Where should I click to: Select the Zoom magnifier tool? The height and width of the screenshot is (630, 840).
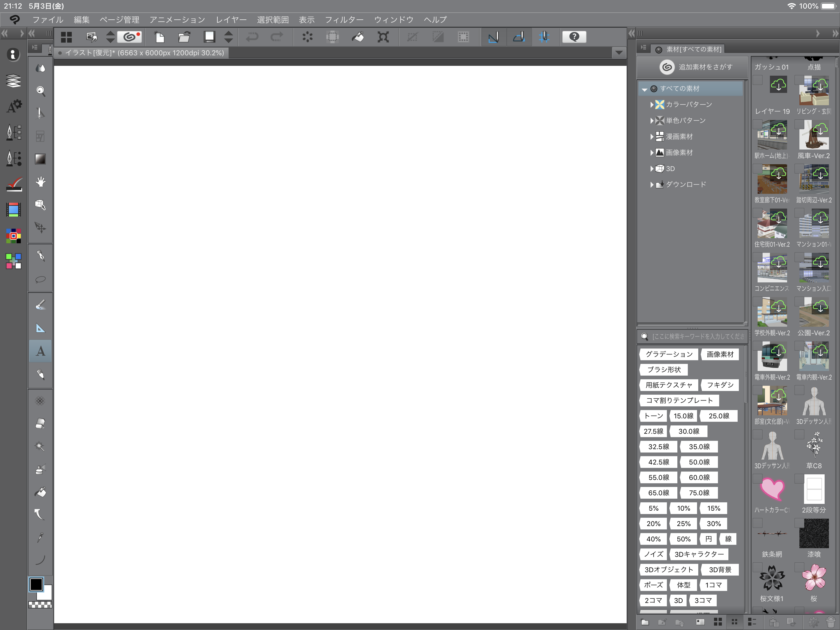40,91
